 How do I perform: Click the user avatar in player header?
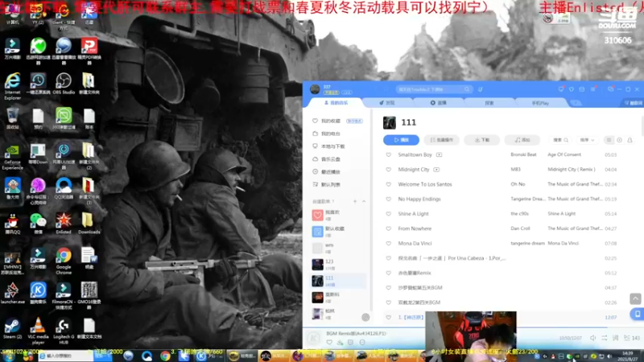[x=315, y=89]
